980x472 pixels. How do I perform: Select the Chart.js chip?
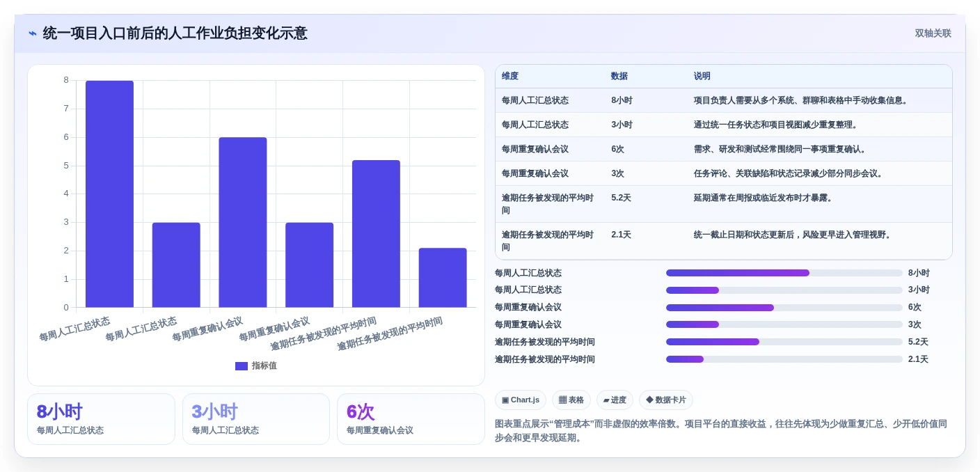coord(521,400)
